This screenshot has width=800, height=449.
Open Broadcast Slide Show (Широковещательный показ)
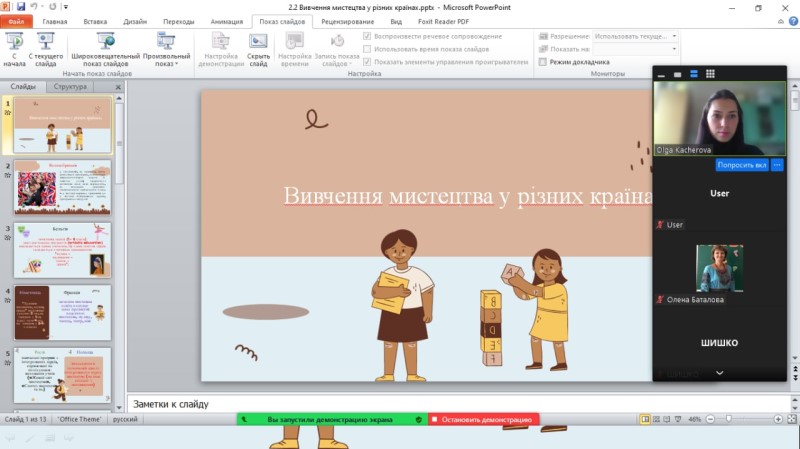tap(100, 48)
